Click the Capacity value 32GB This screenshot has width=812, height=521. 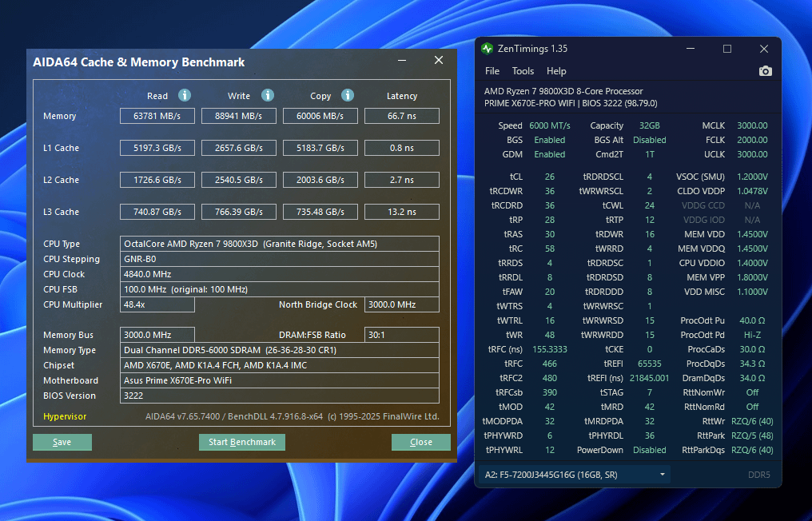coord(650,125)
